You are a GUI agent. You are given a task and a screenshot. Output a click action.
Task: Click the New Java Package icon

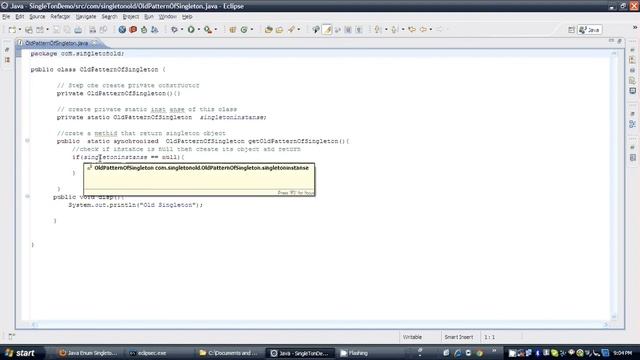[x=233, y=30]
